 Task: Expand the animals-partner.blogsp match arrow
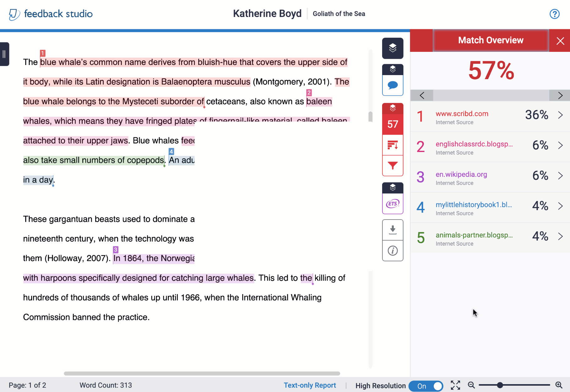coord(560,236)
